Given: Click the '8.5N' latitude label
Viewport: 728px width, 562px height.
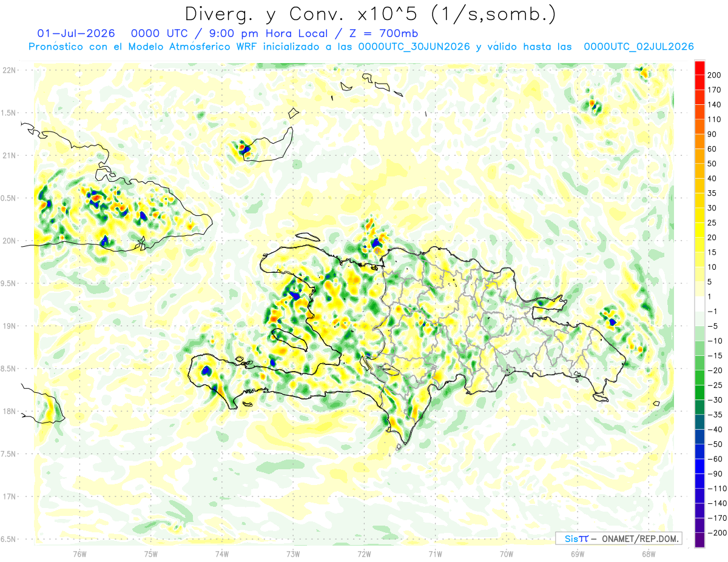Looking at the screenshot, I should 8,369.
